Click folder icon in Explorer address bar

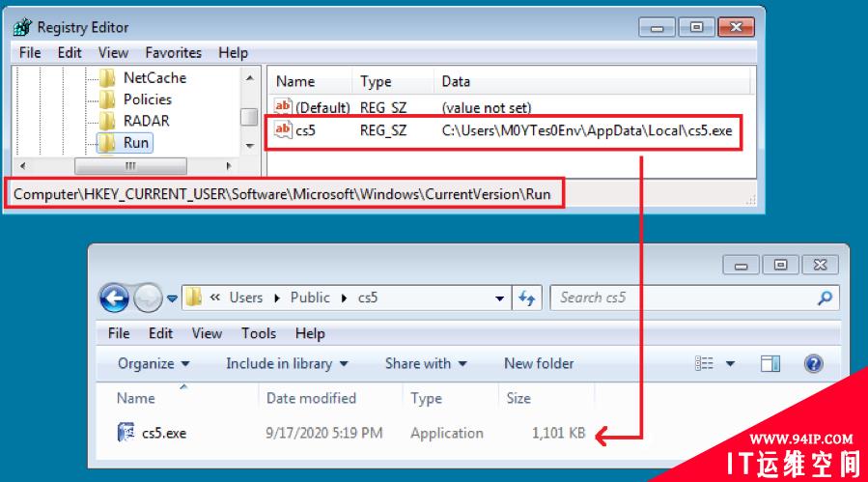194,298
